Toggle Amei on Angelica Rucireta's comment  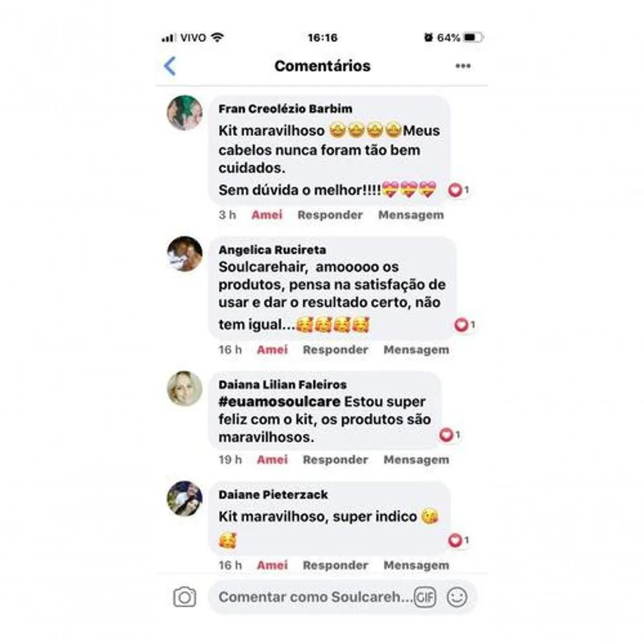272,350
